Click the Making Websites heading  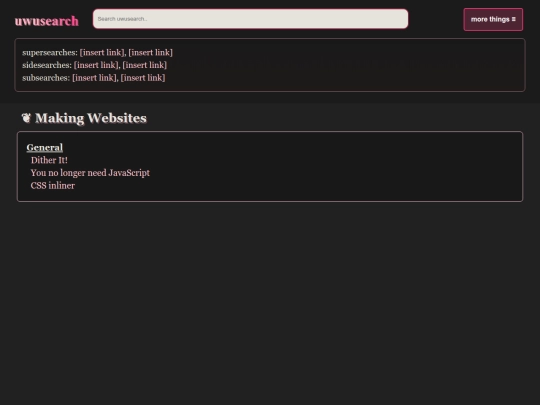coord(91,118)
